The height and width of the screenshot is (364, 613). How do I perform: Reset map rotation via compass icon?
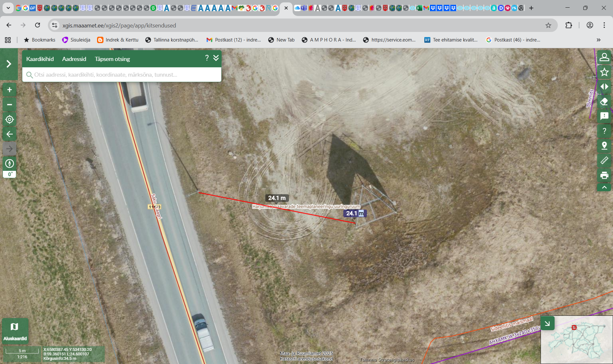tap(10, 163)
